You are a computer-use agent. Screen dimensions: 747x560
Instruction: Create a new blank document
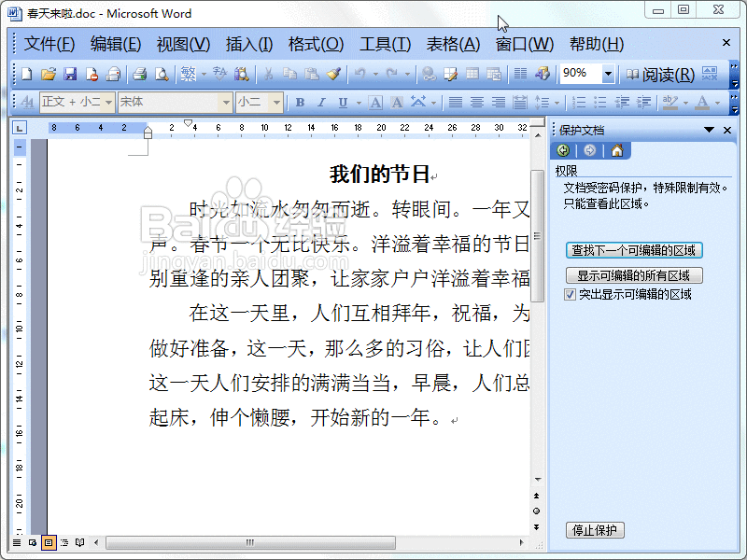coord(27,75)
